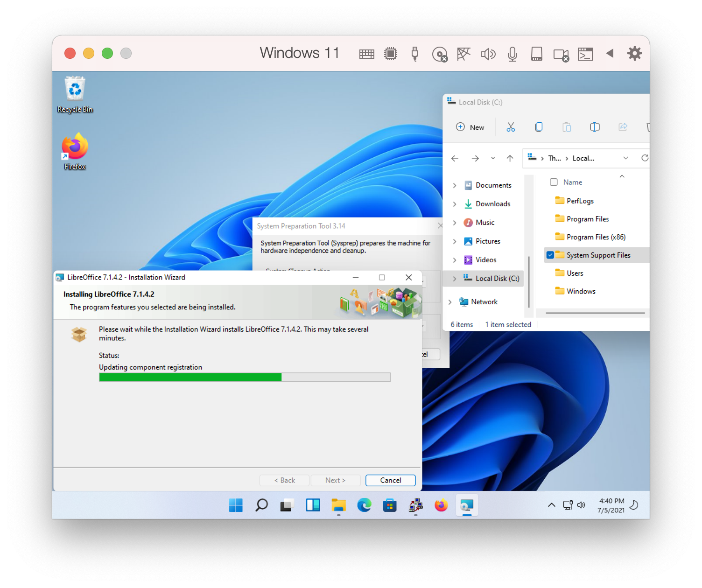Click the Cut scissors icon in Explorer
Image resolution: width=702 pixels, height=588 pixels.
pyautogui.click(x=511, y=127)
